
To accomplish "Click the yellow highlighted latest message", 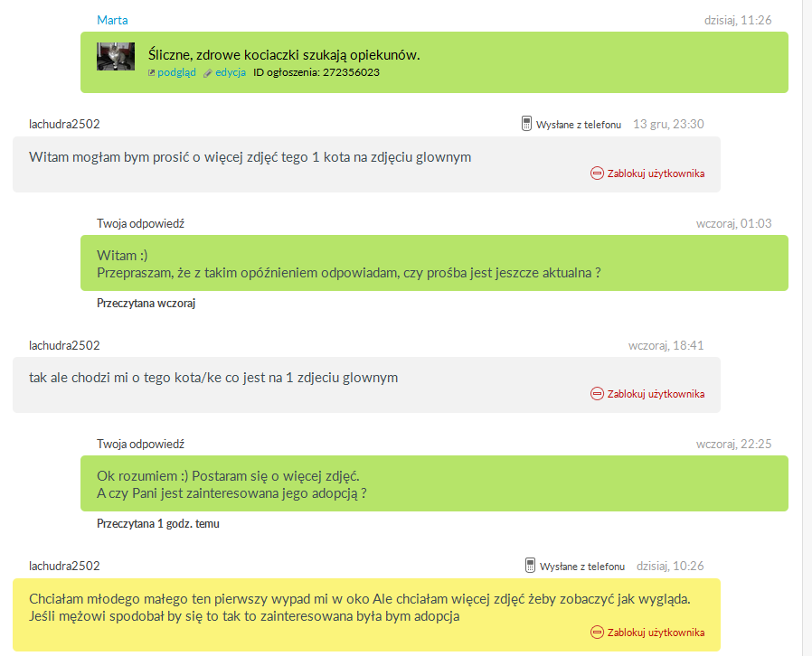I will [366, 614].
